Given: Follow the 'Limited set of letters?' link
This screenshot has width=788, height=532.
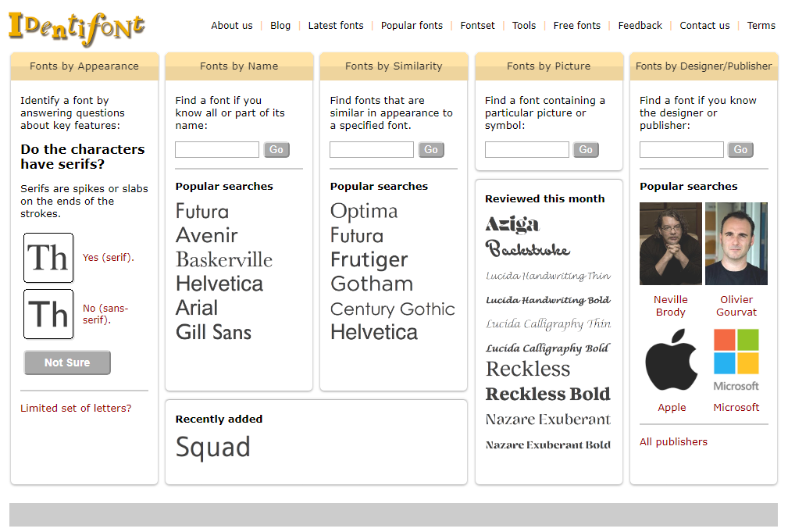Looking at the screenshot, I should tap(76, 408).
